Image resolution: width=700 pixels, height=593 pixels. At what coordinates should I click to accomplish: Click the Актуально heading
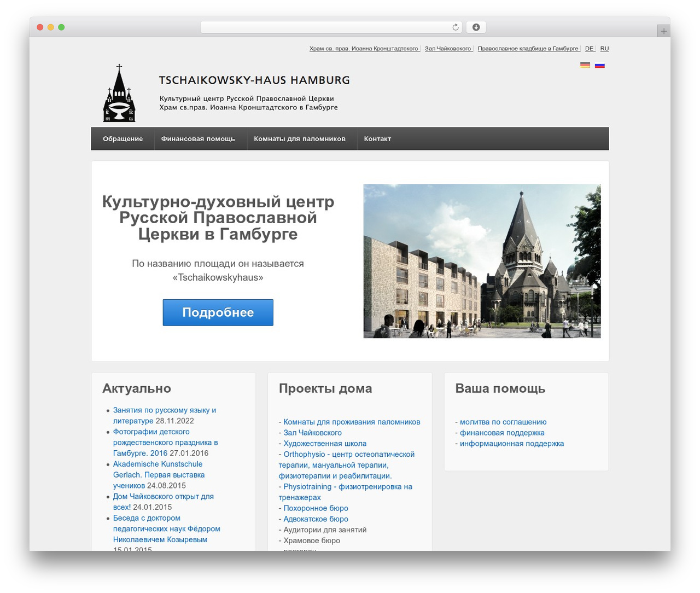pos(137,388)
